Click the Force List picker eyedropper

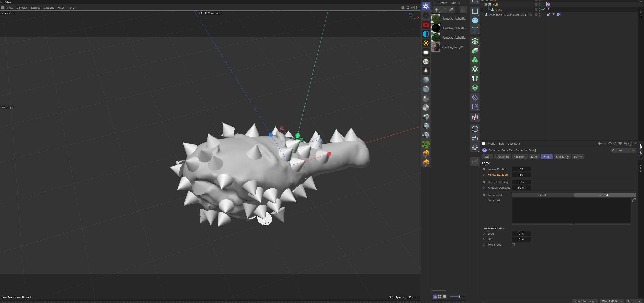[x=634, y=200]
